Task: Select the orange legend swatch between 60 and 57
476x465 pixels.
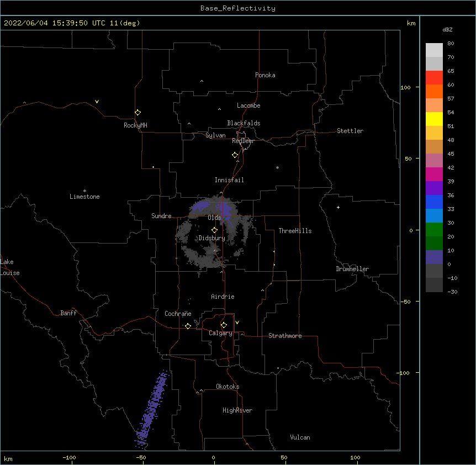Action: [434, 91]
